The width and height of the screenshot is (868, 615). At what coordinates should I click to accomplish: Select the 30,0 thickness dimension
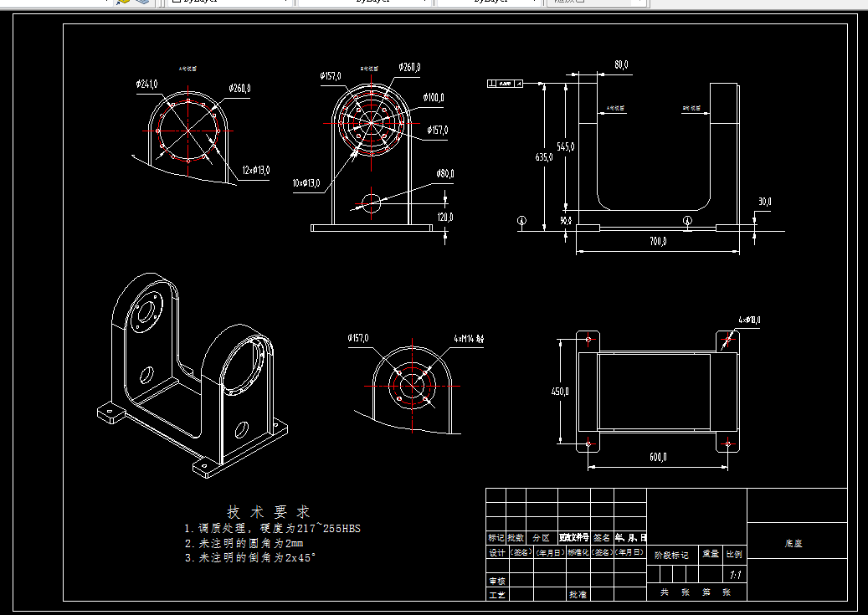pyautogui.click(x=764, y=202)
